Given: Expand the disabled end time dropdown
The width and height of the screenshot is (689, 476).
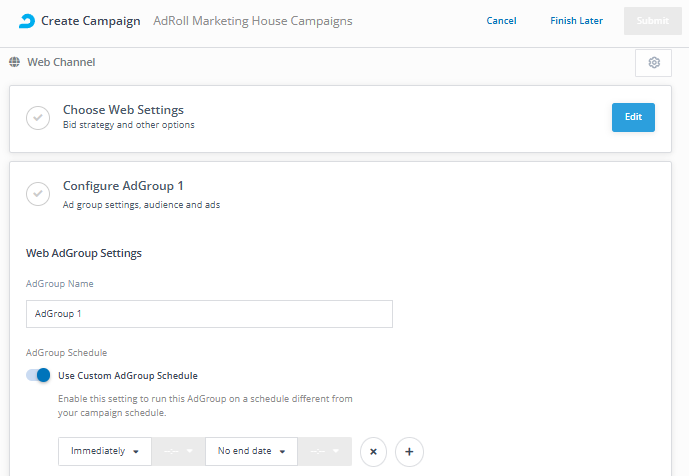Looking at the screenshot, I should (x=325, y=451).
